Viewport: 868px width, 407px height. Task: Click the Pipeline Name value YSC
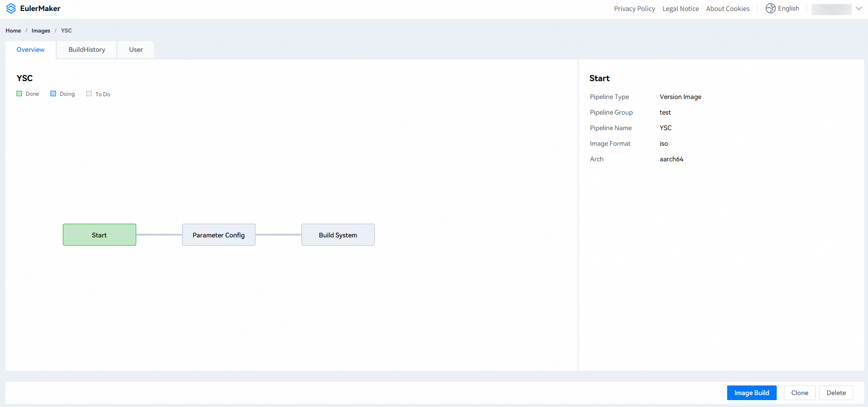tap(666, 128)
